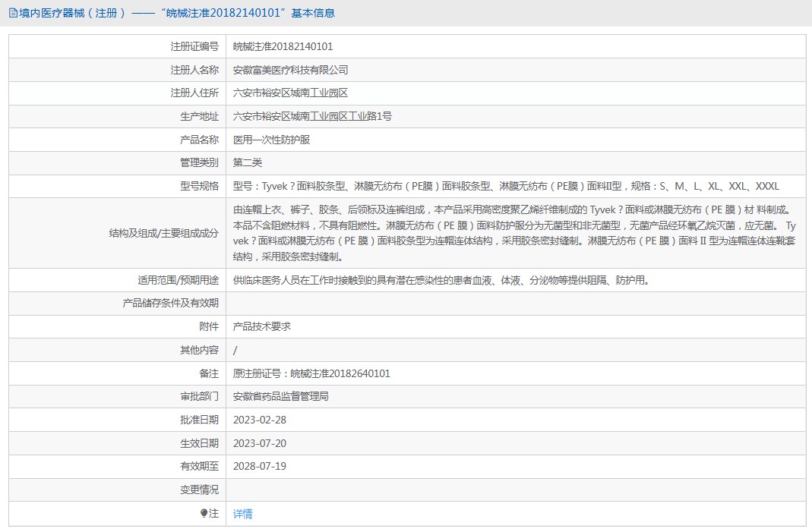Click registration number value 皖械注准20182140101

click(x=283, y=46)
